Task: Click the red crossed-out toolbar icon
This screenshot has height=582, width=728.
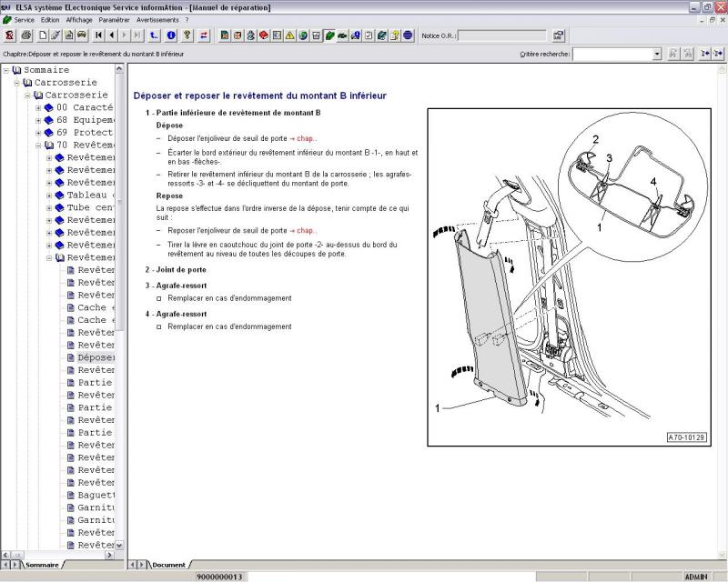Action: [9, 35]
